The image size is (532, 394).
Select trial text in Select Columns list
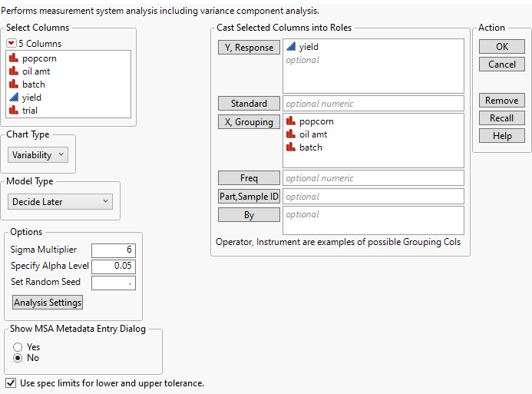30,111
